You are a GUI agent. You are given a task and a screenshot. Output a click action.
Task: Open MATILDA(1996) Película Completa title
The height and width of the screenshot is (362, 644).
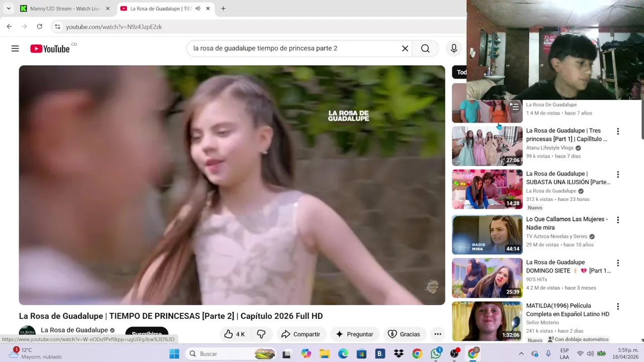(x=568, y=310)
